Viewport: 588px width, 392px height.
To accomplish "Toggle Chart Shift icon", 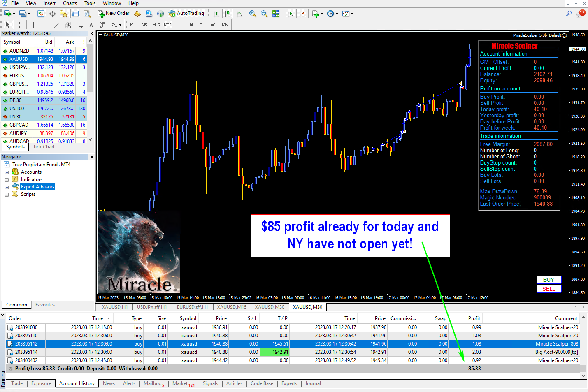I will tap(302, 14).
